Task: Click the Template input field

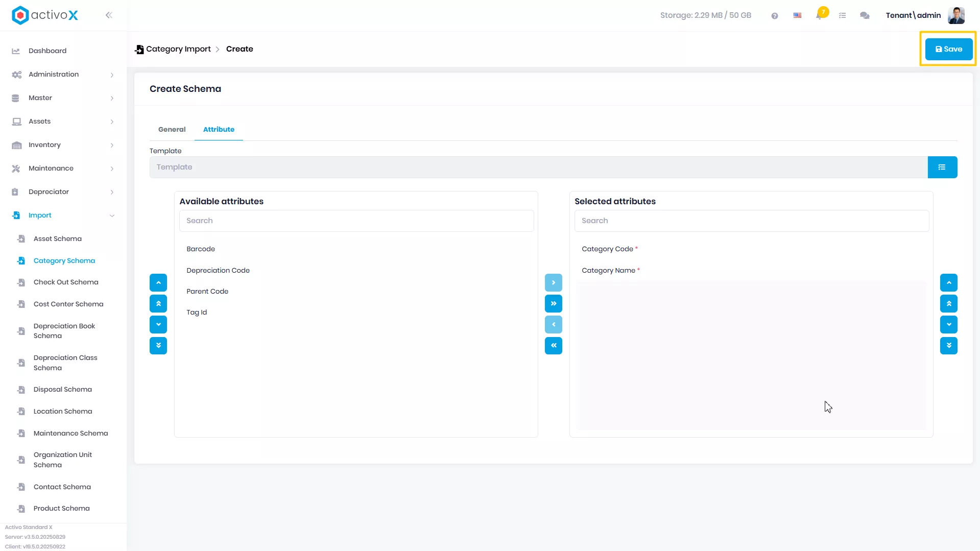Action: [x=538, y=167]
